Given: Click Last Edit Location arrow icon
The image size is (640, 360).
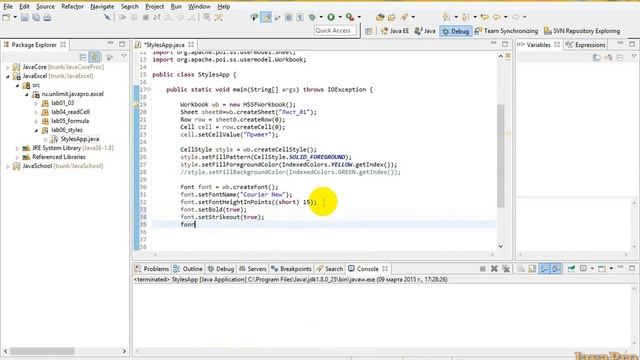Looking at the screenshot, I should [x=484, y=17].
